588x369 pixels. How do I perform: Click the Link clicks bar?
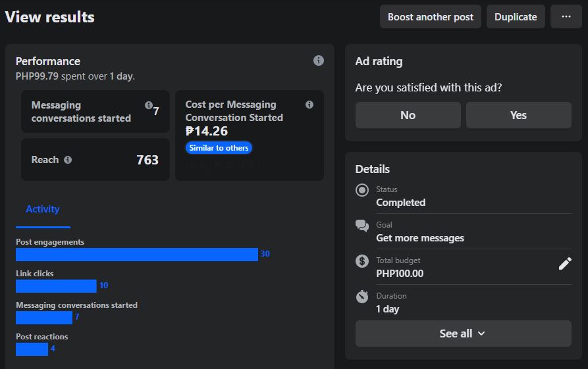click(x=56, y=286)
